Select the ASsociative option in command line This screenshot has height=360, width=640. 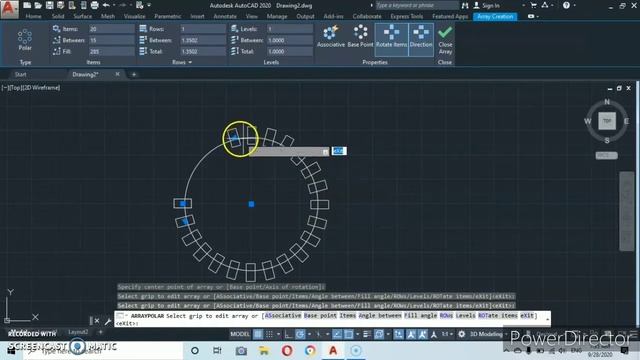(x=283, y=316)
